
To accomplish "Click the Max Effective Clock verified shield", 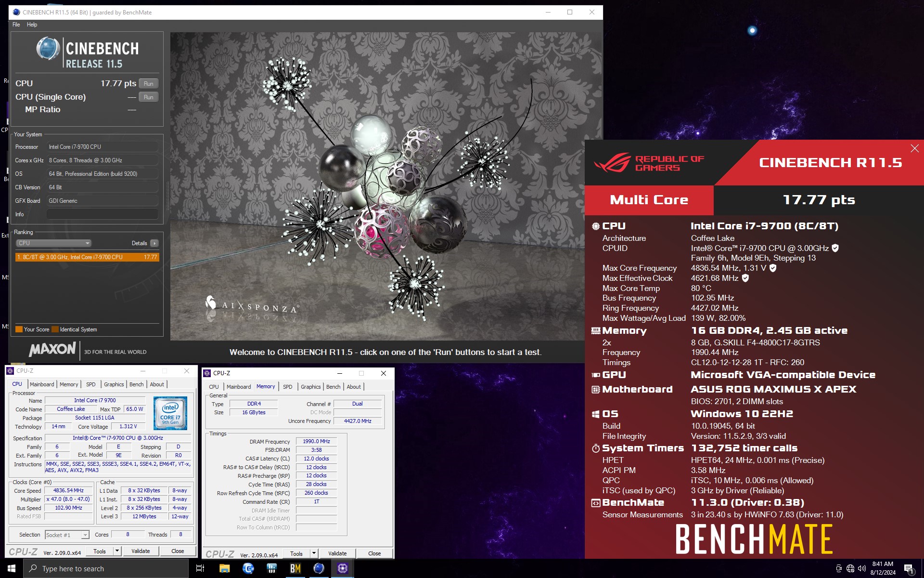I will (x=745, y=278).
